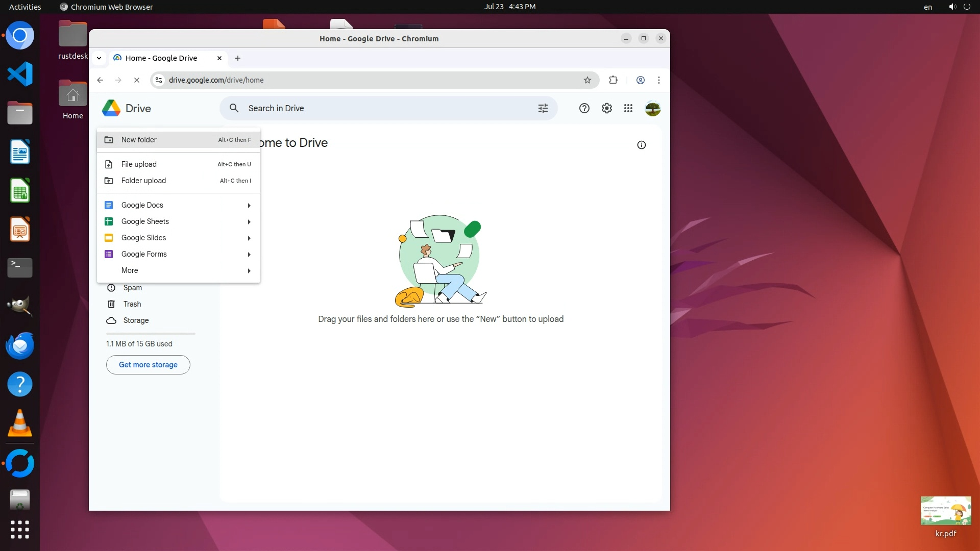
Task: Open the Chromium extensions puzzle icon
Action: pos(613,80)
